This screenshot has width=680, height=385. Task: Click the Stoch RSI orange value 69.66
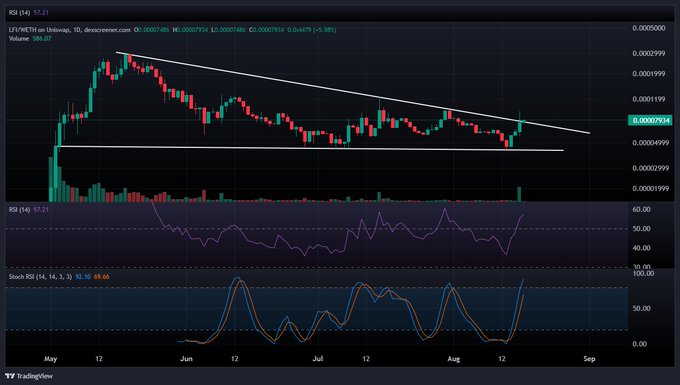pos(101,277)
